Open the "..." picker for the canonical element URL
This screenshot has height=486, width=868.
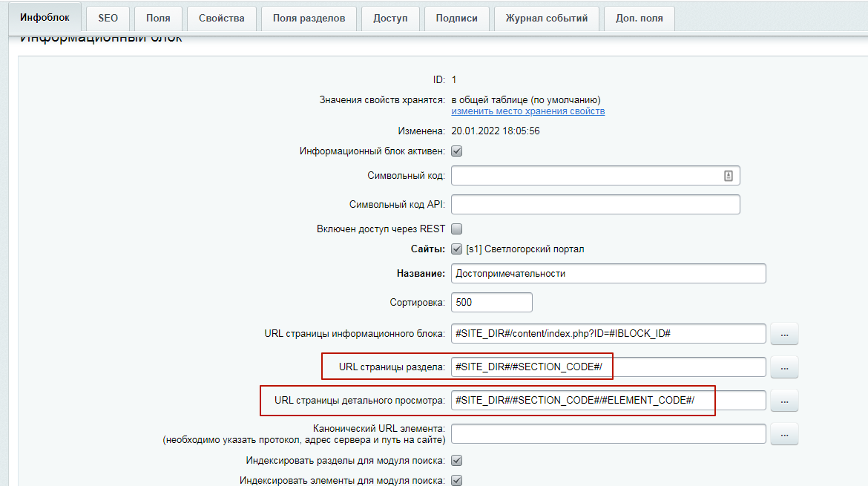click(x=784, y=434)
